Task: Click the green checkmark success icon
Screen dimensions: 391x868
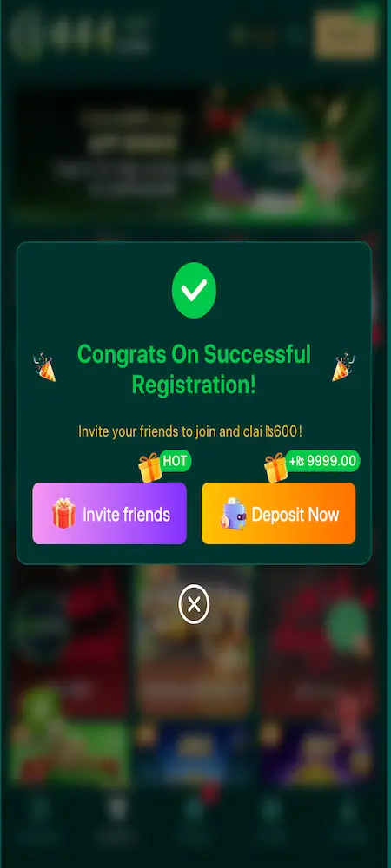Action: pyautogui.click(x=194, y=290)
